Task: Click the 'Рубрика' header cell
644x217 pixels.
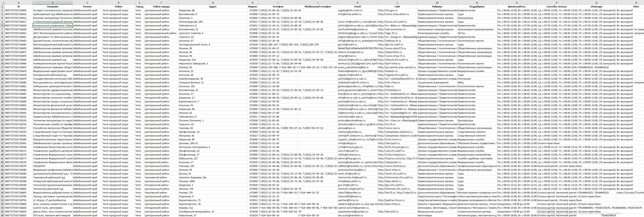Action: pos(437,6)
